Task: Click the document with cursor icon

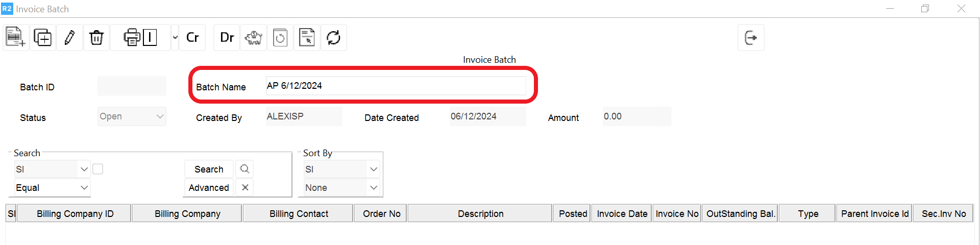Action: (x=307, y=37)
